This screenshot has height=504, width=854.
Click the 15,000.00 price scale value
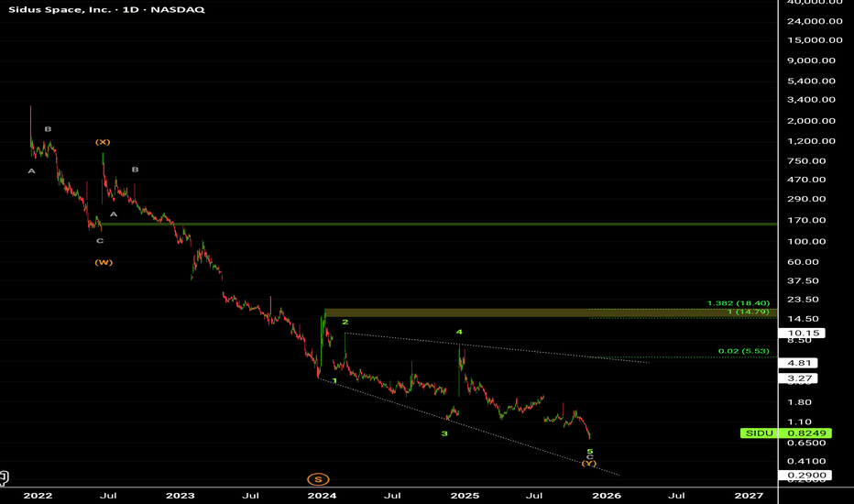815,40
